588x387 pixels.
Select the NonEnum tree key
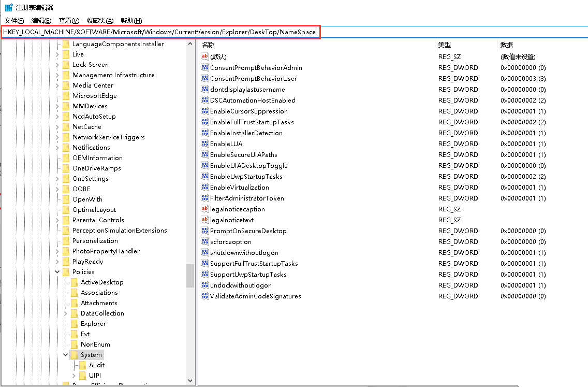(95, 345)
